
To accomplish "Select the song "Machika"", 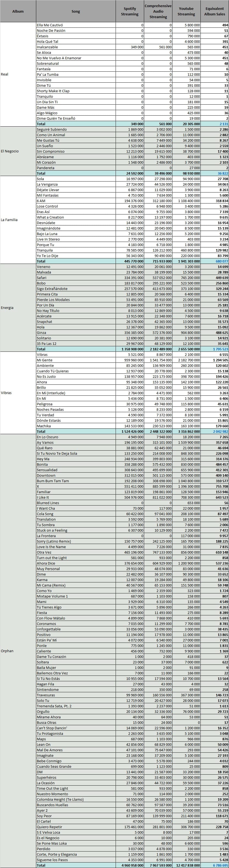I will tap(44, 426).
